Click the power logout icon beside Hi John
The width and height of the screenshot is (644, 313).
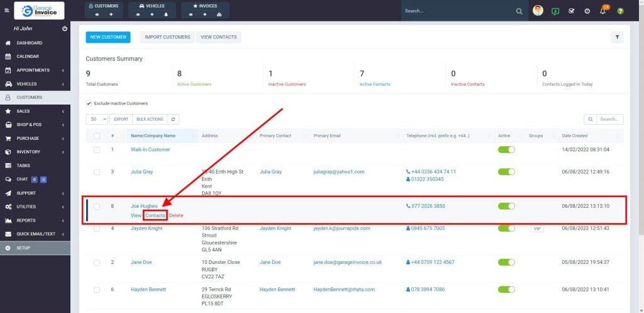point(65,29)
